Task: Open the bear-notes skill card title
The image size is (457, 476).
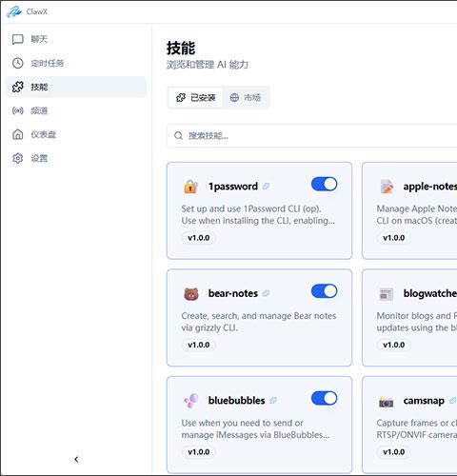Action: 233,293
